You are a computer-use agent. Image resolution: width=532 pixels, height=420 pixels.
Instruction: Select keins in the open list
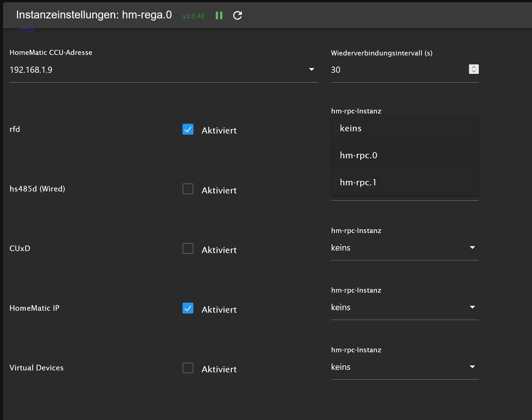click(x=405, y=128)
